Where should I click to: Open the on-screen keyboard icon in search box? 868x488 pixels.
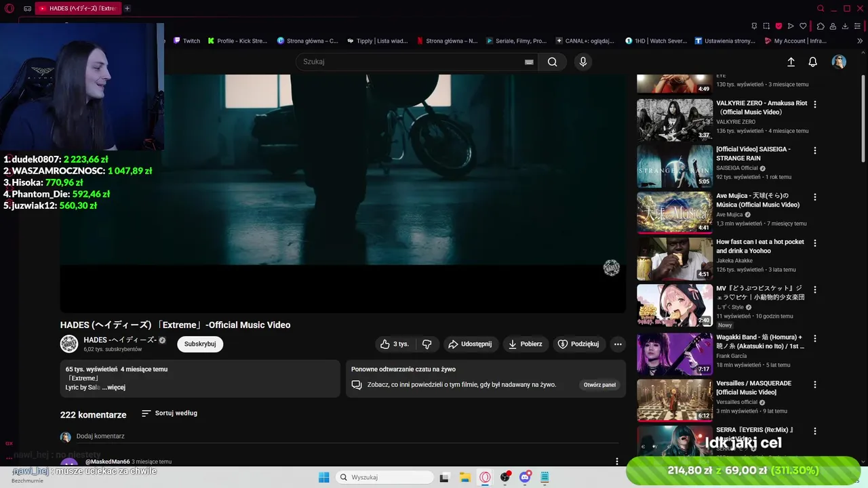(529, 62)
